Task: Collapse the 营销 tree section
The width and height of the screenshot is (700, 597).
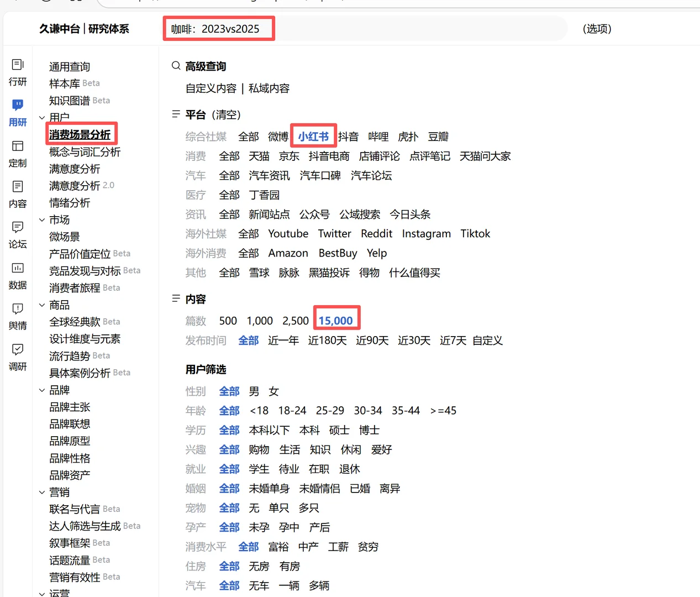Action: click(42, 493)
